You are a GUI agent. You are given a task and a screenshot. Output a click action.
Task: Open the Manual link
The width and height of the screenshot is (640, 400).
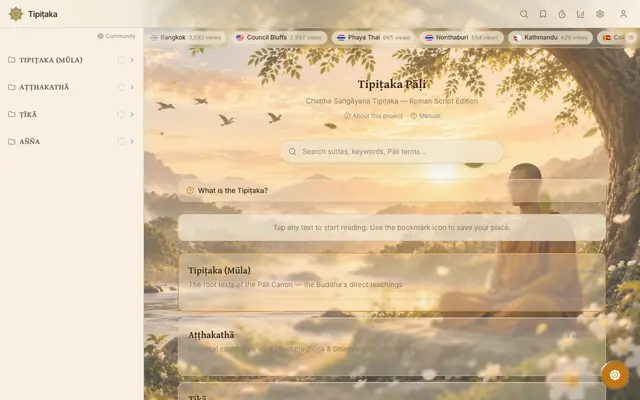pyautogui.click(x=425, y=116)
